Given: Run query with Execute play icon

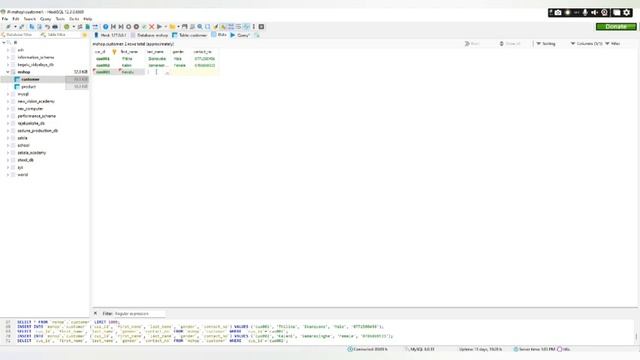Looking at the screenshot, I should coord(160,27).
